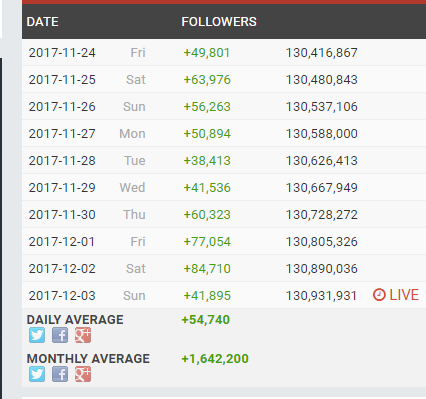This screenshot has height=399, width=426.
Task: Click the FOLLOWERS column header
Action: click(219, 22)
